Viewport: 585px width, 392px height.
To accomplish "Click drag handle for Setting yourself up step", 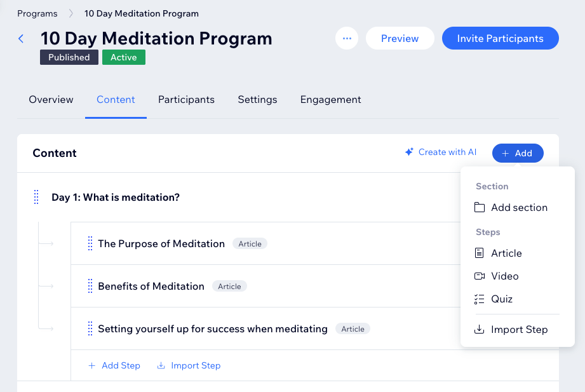I will 90,328.
